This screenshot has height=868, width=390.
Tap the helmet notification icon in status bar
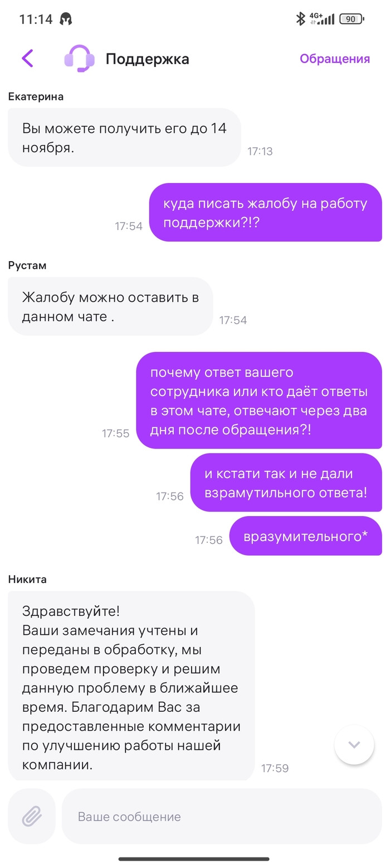66,19
